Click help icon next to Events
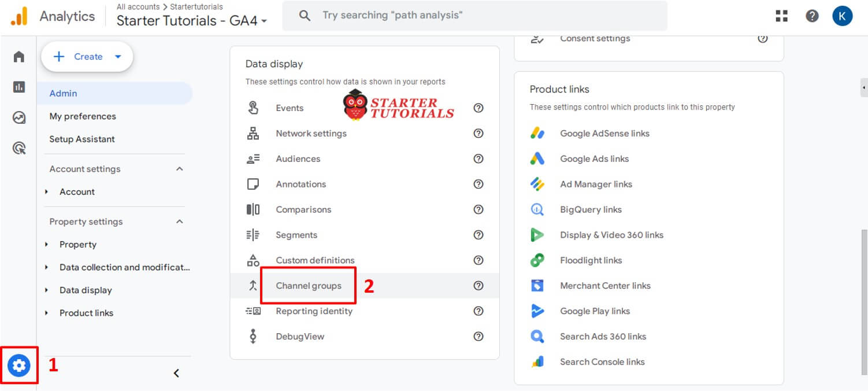Image resolution: width=868 pixels, height=391 pixels. 478,108
